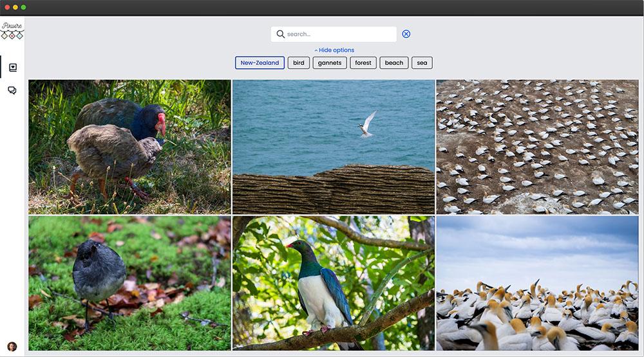The image size is (644, 357).
Task: Open the tern flying over sea photo
Action: (x=334, y=147)
